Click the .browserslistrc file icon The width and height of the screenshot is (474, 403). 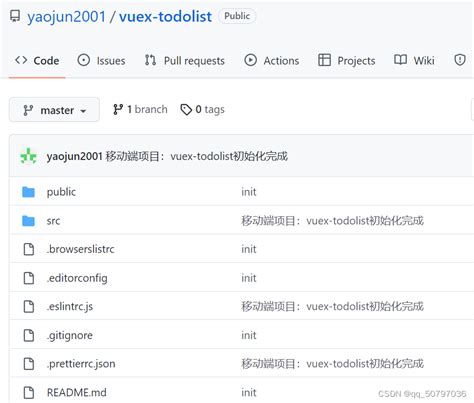[29, 249]
